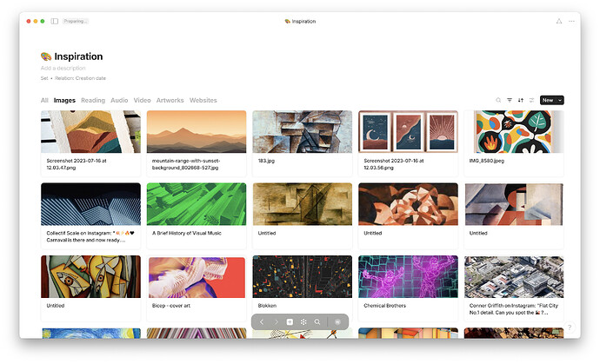
Task: Open the yellow Picasso-style faces thumbnail
Action: coord(90,277)
